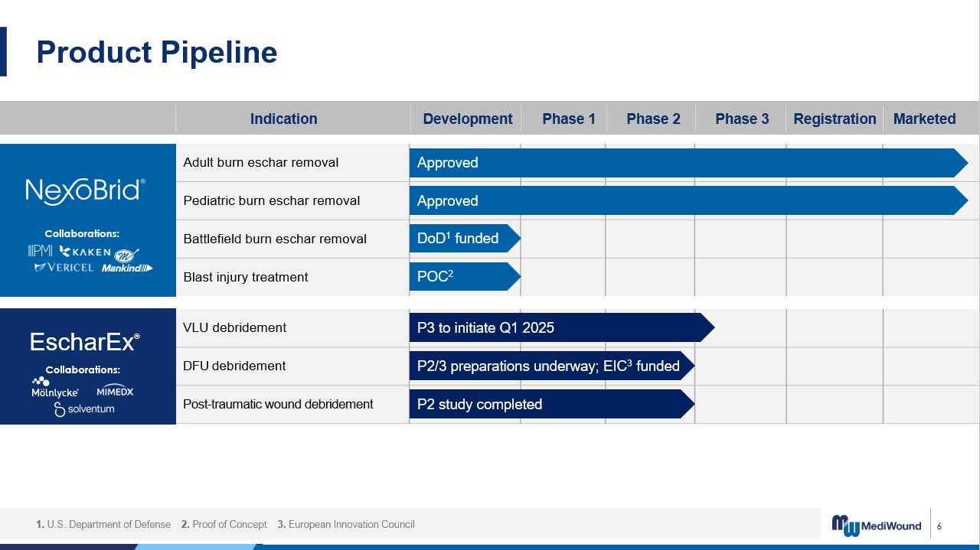Select the PMI collaborator logo

pos(40,251)
